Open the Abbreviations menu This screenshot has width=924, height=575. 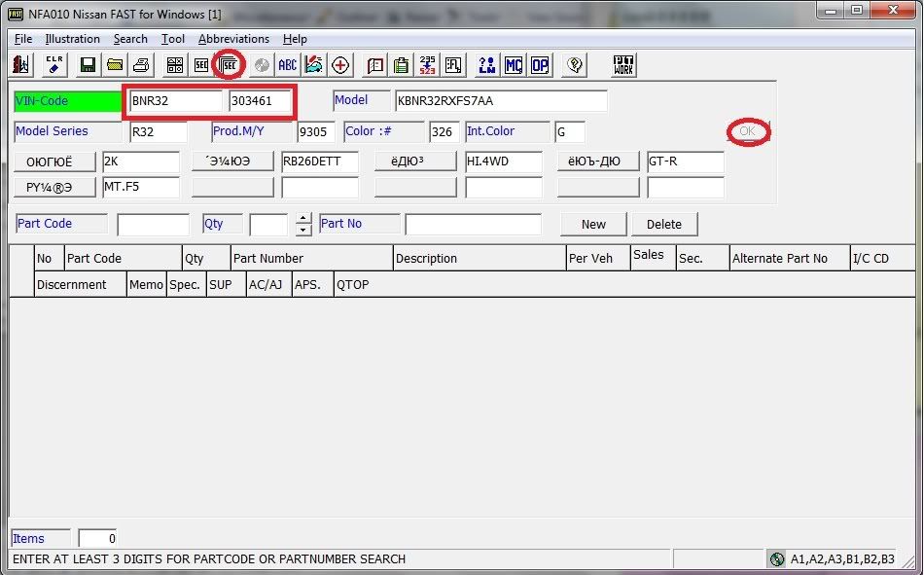tap(233, 39)
